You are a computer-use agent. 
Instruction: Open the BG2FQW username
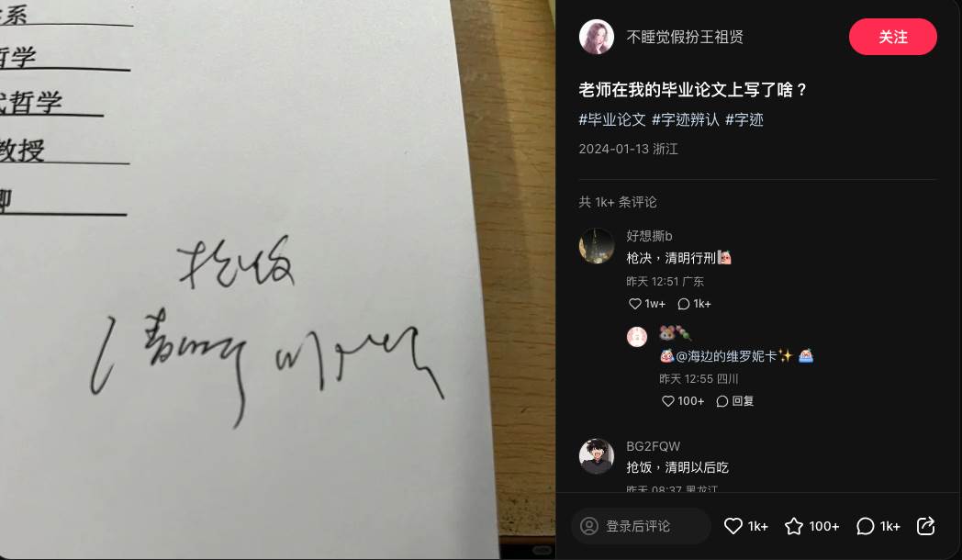(653, 446)
